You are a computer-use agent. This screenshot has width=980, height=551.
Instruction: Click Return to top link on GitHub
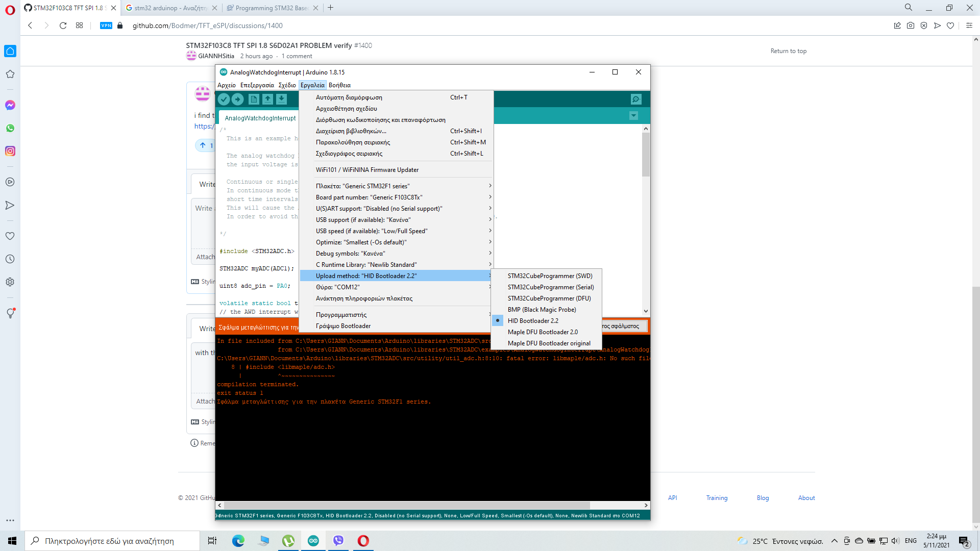pos(789,51)
